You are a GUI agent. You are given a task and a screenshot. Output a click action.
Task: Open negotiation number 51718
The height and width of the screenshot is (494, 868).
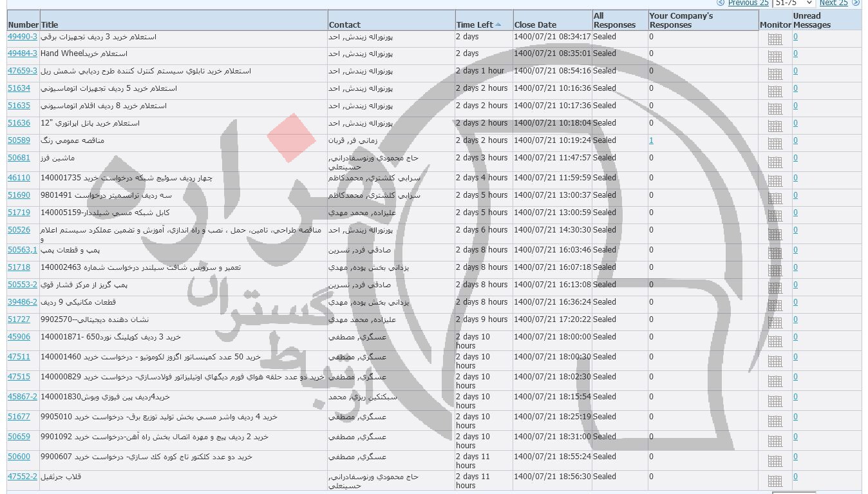pyautogui.click(x=19, y=267)
